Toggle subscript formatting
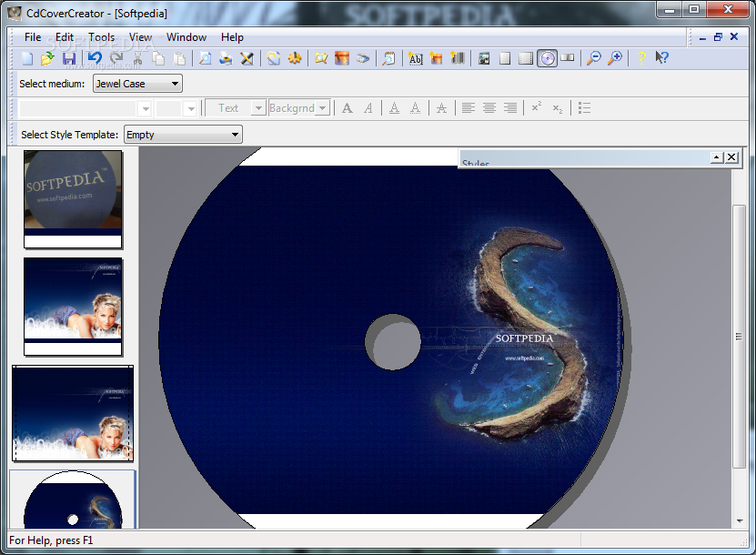756x555 pixels. pyautogui.click(x=558, y=108)
